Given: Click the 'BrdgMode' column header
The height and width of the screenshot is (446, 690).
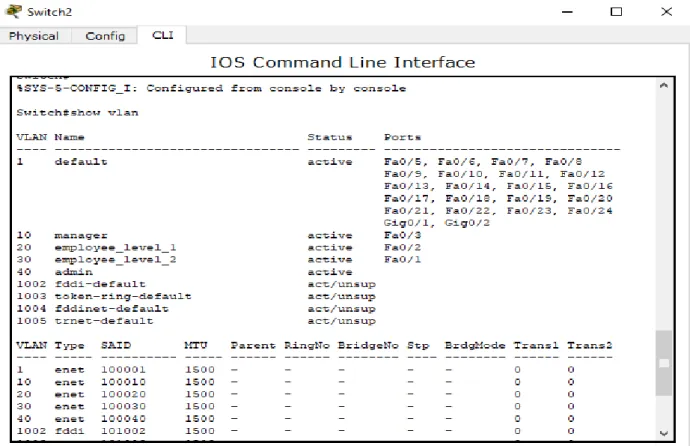Looking at the screenshot, I should [x=475, y=345].
